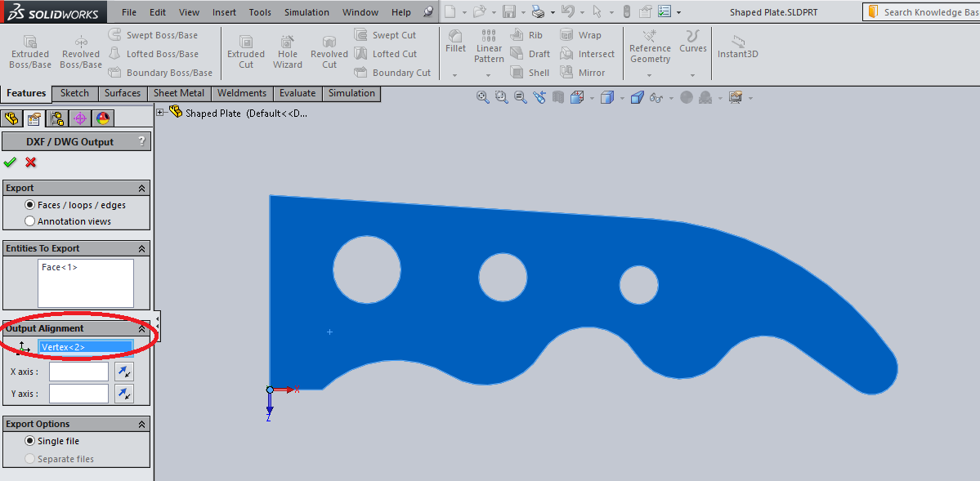Click the Fillet feature icon

[x=455, y=42]
